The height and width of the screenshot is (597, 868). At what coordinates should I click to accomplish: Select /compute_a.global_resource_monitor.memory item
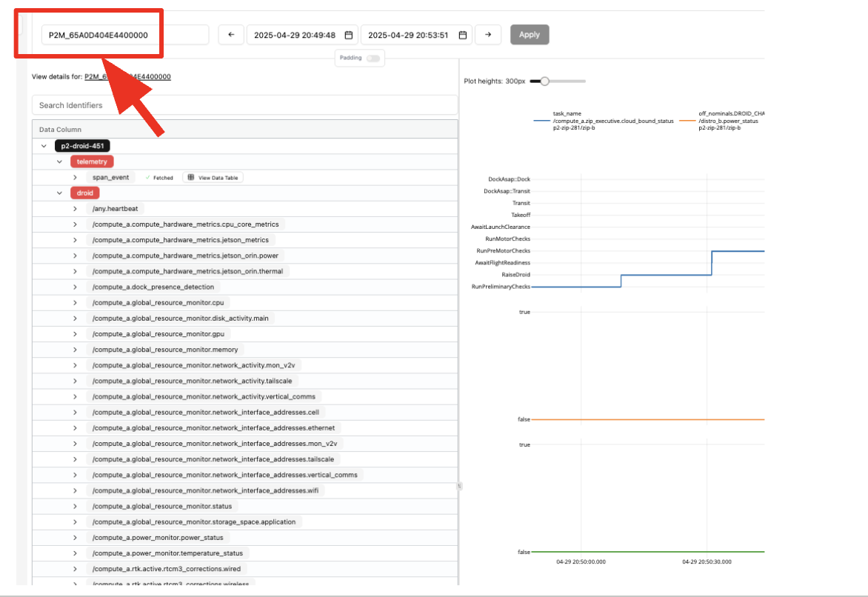165,350
